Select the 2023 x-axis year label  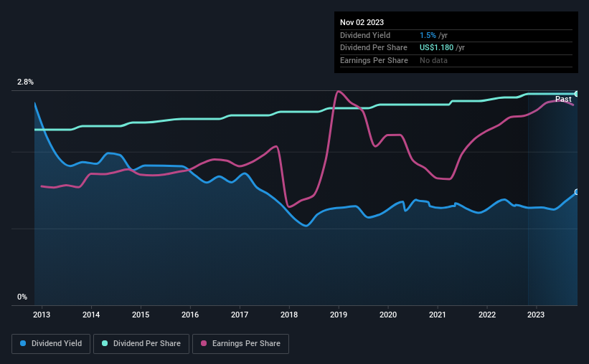point(537,315)
